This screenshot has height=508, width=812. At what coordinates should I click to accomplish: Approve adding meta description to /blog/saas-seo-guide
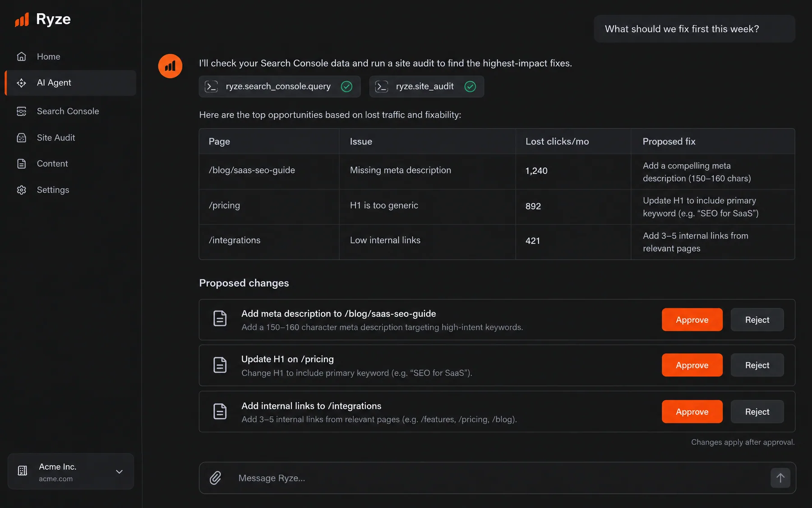(692, 320)
